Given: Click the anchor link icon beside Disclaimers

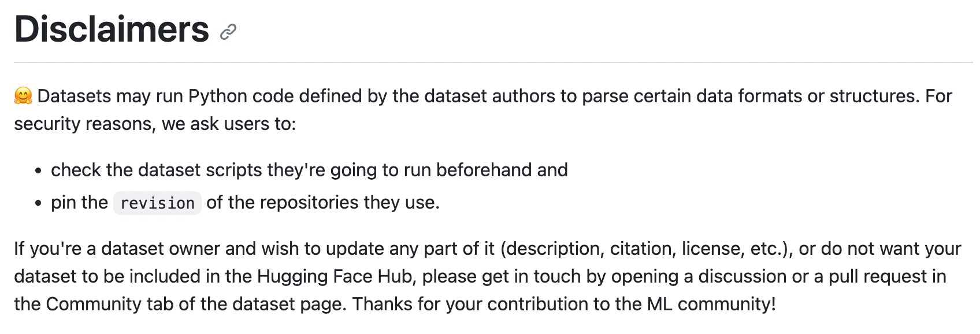Looking at the screenshot, I should tap(228, 32).
